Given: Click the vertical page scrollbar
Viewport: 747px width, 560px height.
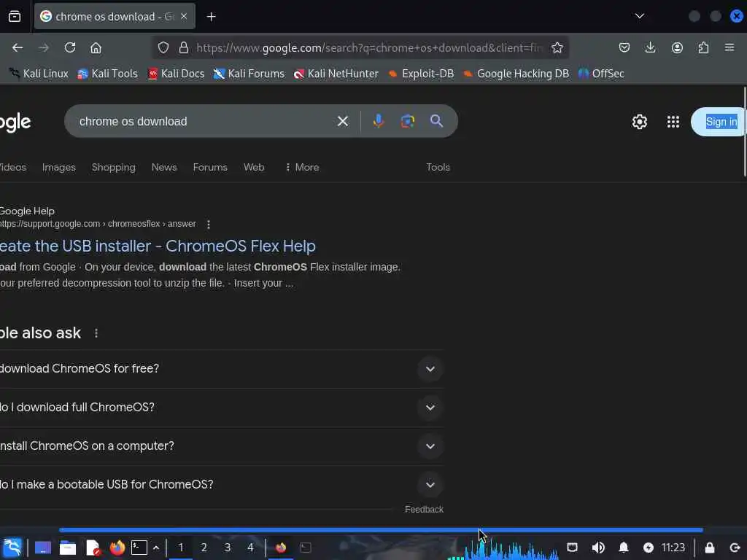Looking at the screenshot, I should [x=745, y=132].
